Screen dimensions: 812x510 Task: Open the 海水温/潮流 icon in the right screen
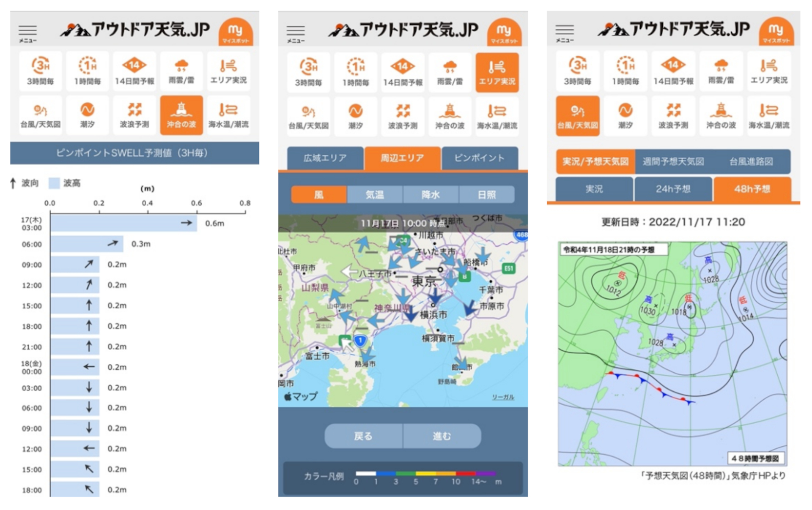(x=768, y=116)
